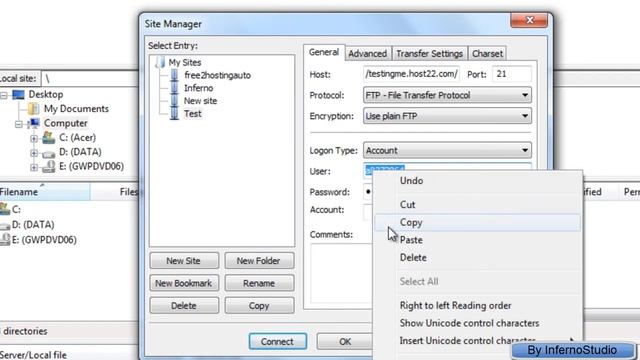Click the Host input field

411,74
